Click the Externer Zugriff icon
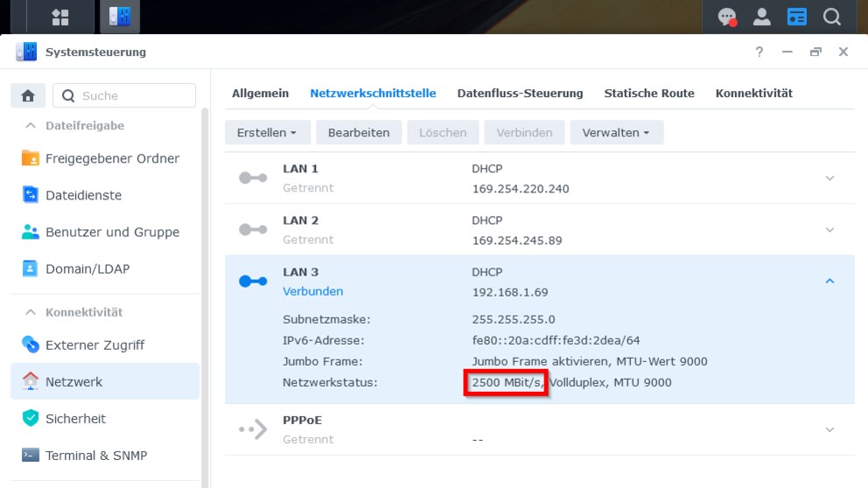The height and width of the screenshot is (488, 868). (x=30, y=345)
